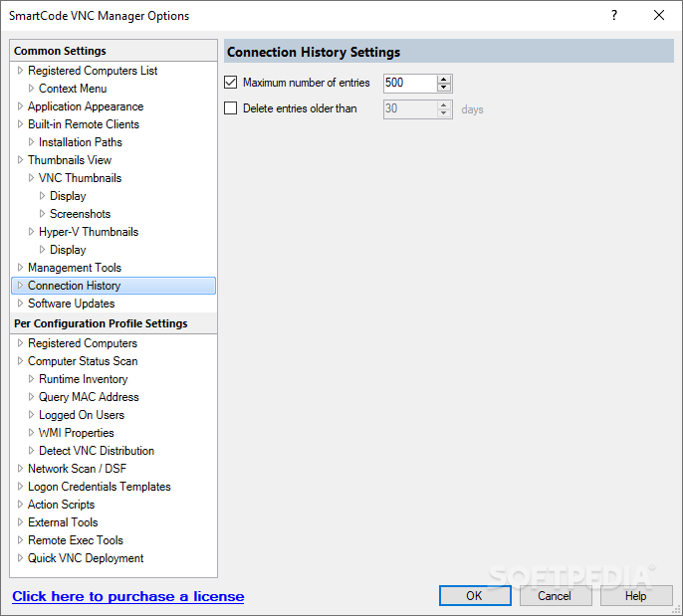Image resolution: width=683 pixels, height=616 pixels.
Task: Expand the Thumbnails View arrow
Action: 20,160
